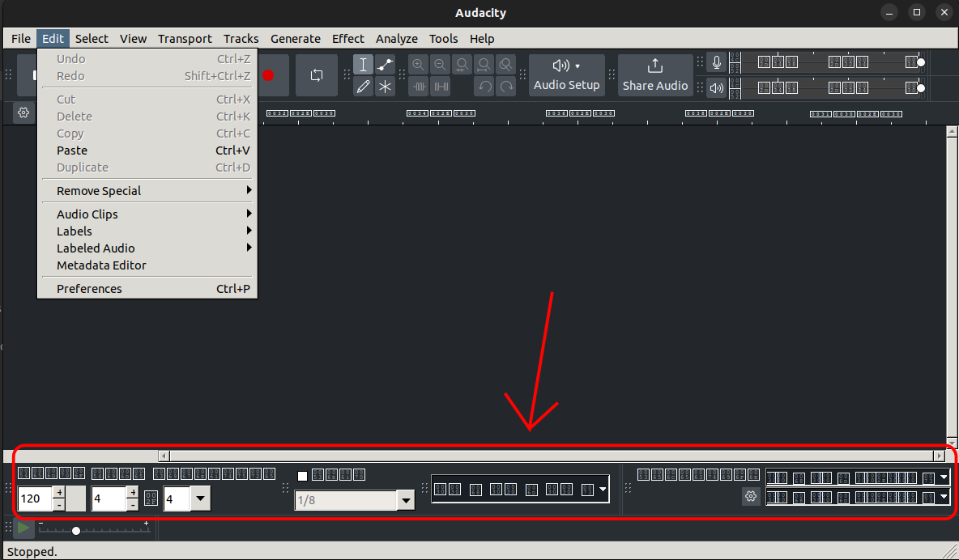Click the Zoom Out magnifier icon
This screenshot has height=560, width=959.
(440, 64)
